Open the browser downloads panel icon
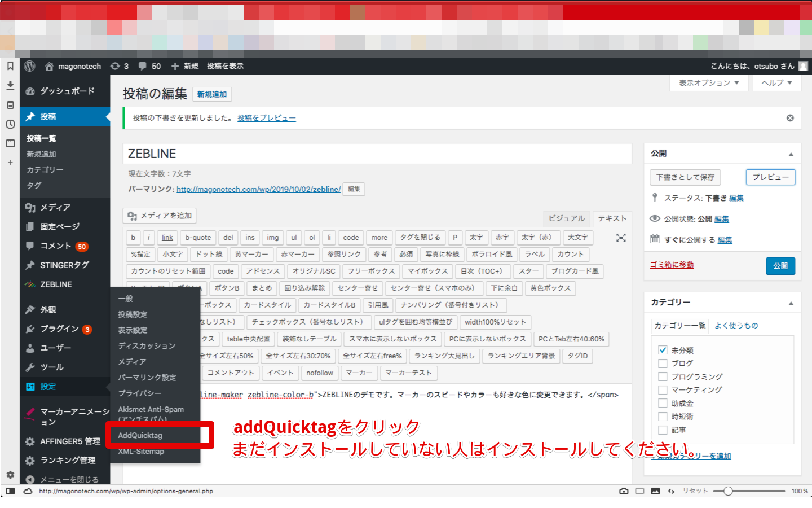 tap(10, 85)
